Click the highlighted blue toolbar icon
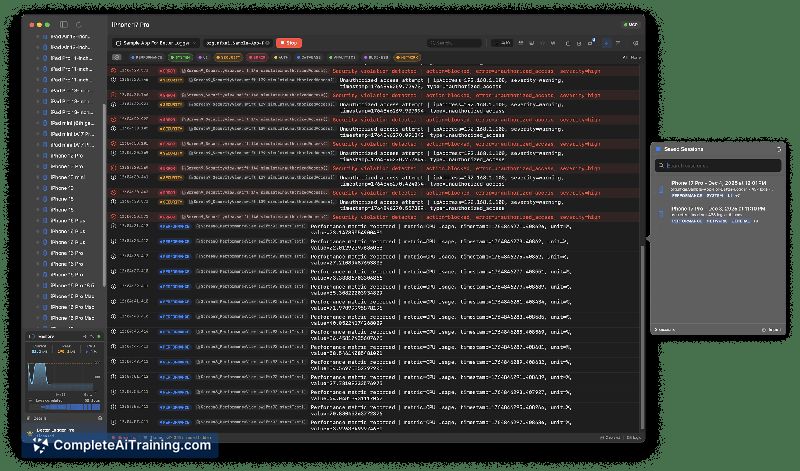This screenshot has height=471, width=800. pyautogui.click(x=604, y=43)
